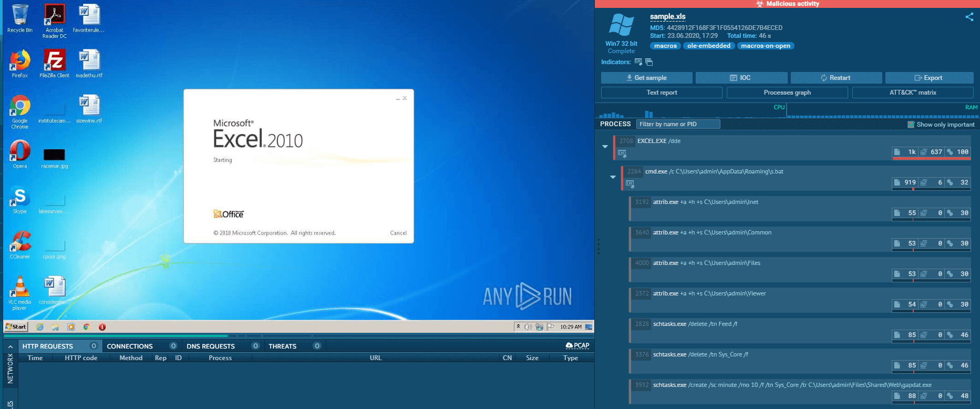Collapse the EXCEL.EXE process tree arrow
Viewport: 980px width, 409px height.
pos(605,147)
